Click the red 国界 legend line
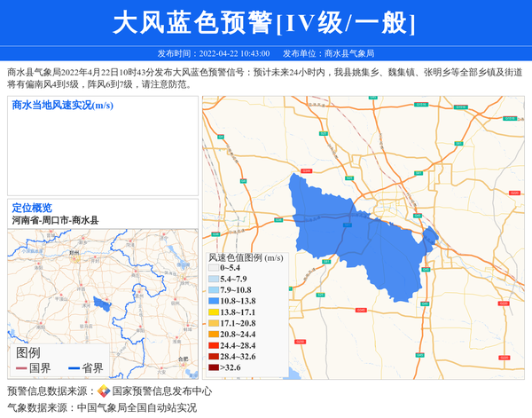This screenshot has height=418, width=532. [x=22, y=368]
